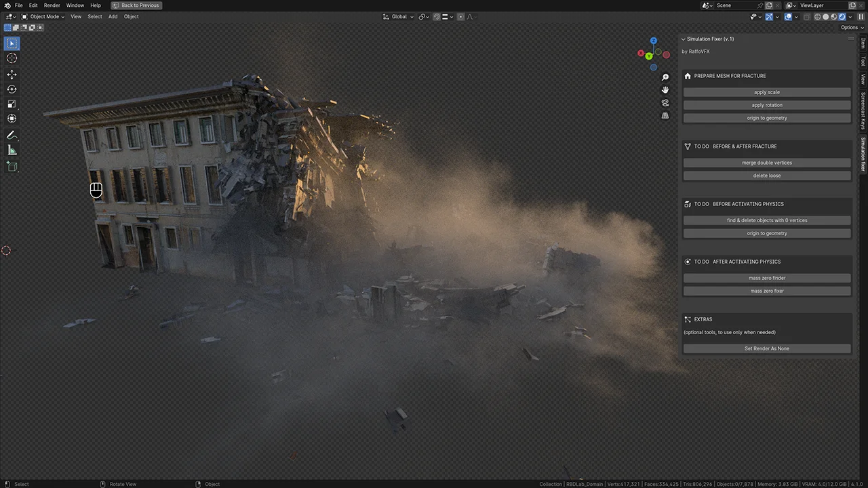
Task: Open the Render menu
Action: tap(52, 5)
